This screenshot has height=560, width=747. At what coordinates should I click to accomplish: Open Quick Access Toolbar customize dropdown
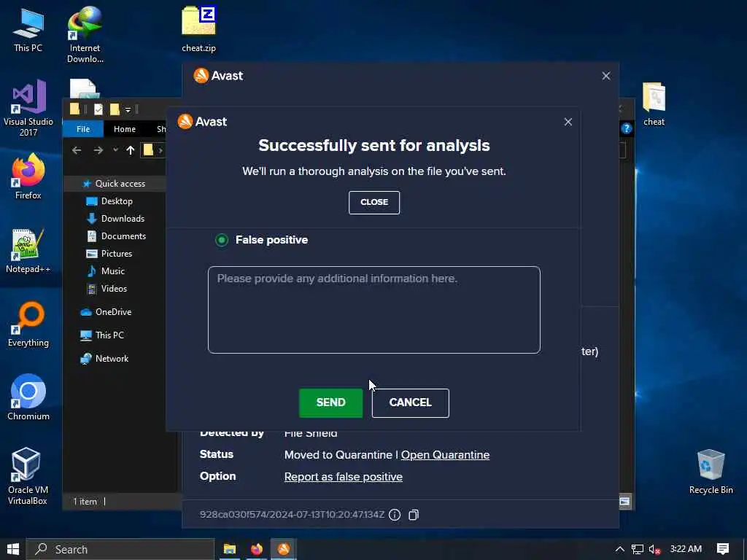tap(128, 110)
